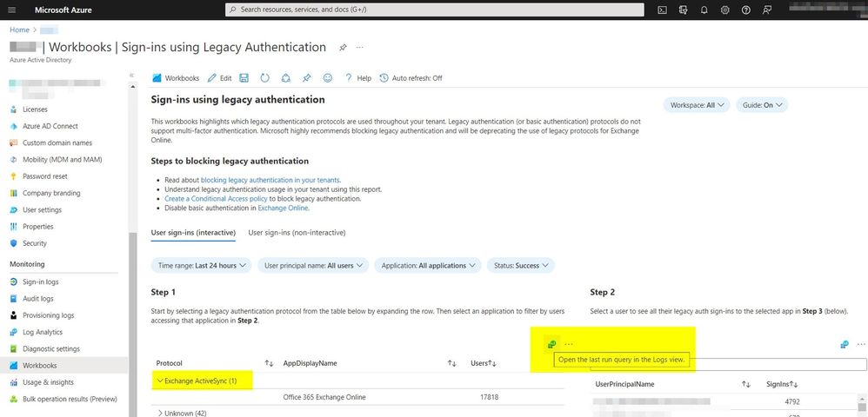
Task: Sort by the SignIns column header
Action: pos(782,384)
